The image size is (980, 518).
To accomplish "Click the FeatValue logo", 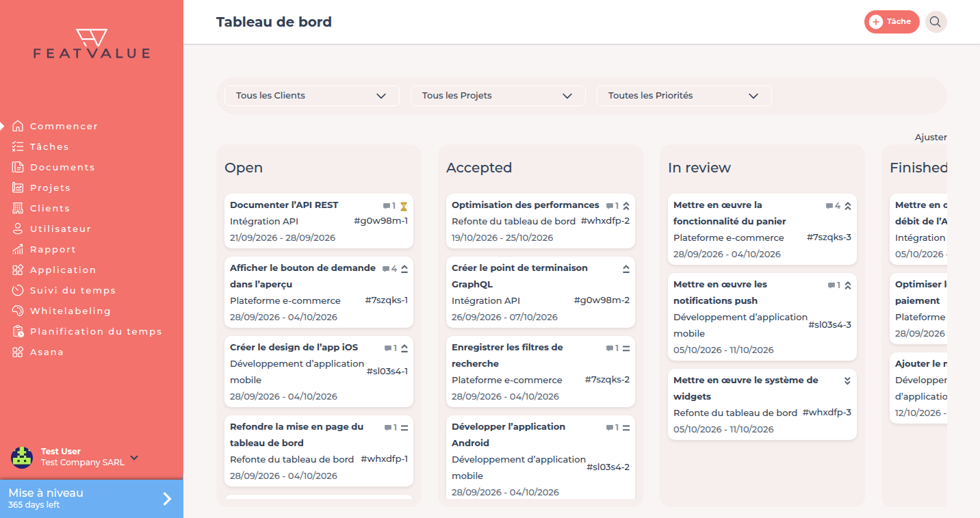I will click(x=91, y=44).
